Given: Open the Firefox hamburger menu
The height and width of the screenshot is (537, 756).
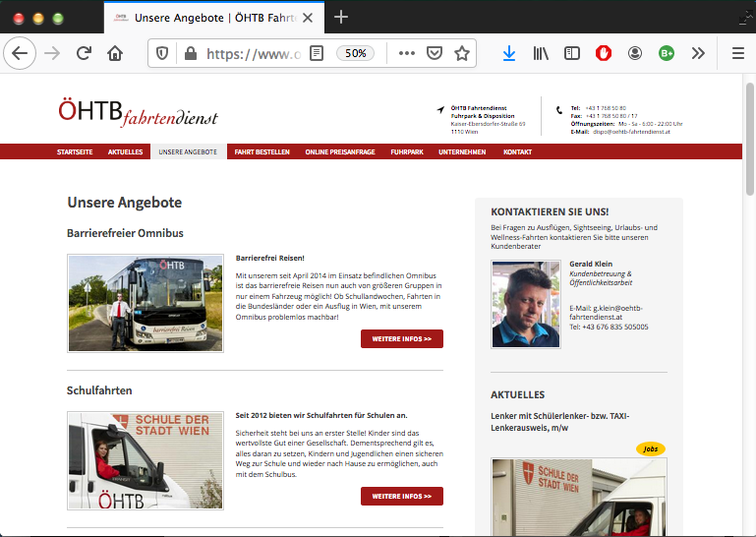Looking at the screenshot, I should click(x=737, y=53).
